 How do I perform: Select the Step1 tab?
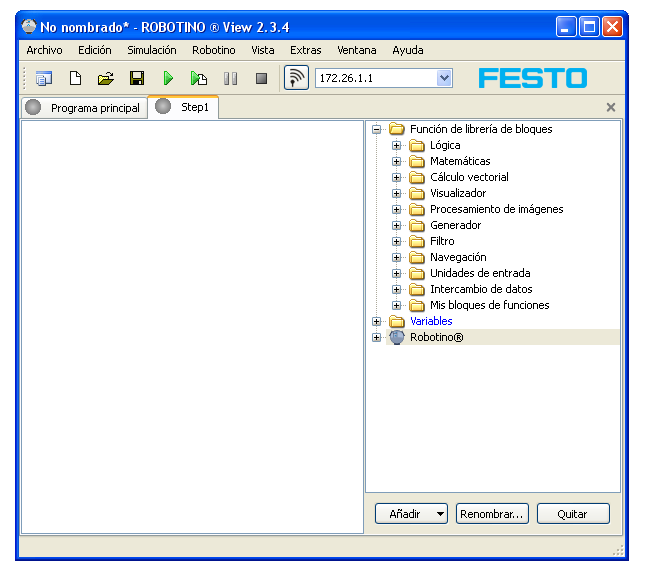tap(183, 107)
